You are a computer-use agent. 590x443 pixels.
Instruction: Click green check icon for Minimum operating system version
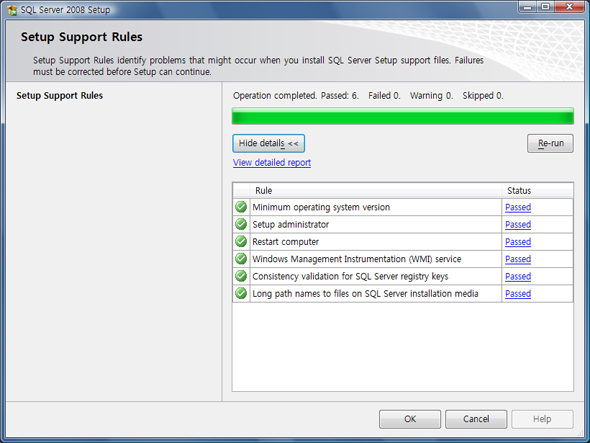pyautogui.click(x=241, y=207)
